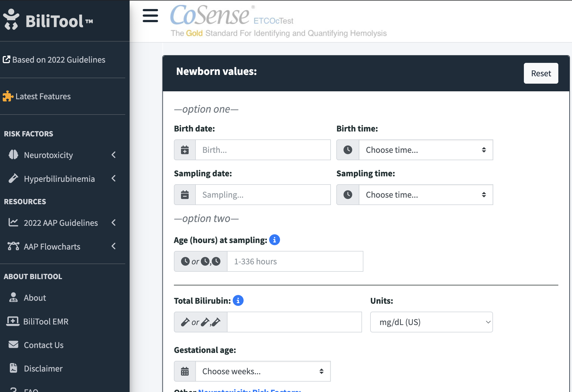Click the Age at sampling info icon
This screenshot has height=392, width=572.
(274, 240)
